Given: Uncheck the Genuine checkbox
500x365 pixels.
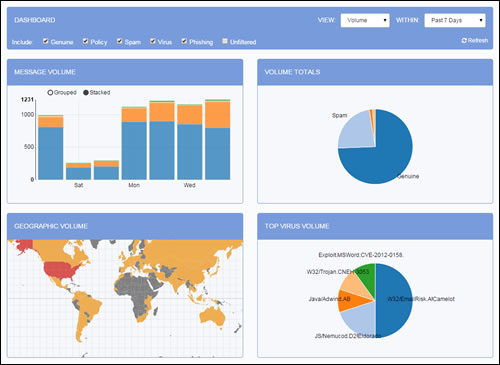Looking at the screenshot, I should pos(46,41).
